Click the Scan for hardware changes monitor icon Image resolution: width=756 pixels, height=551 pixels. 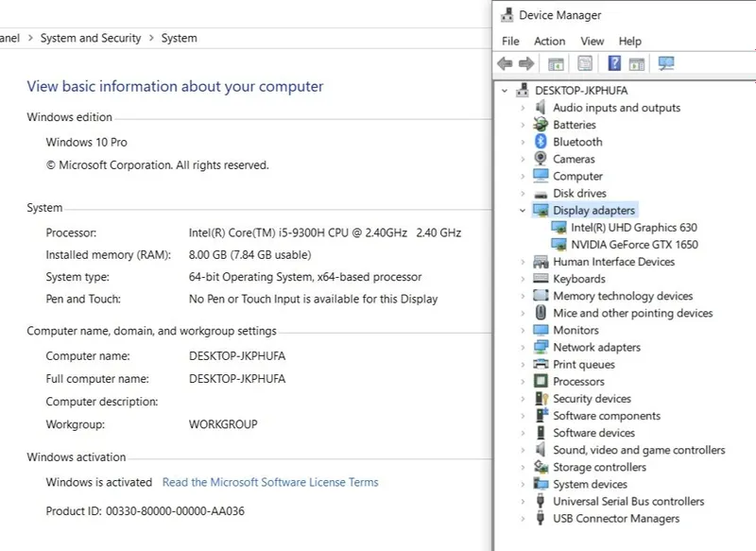666,63
